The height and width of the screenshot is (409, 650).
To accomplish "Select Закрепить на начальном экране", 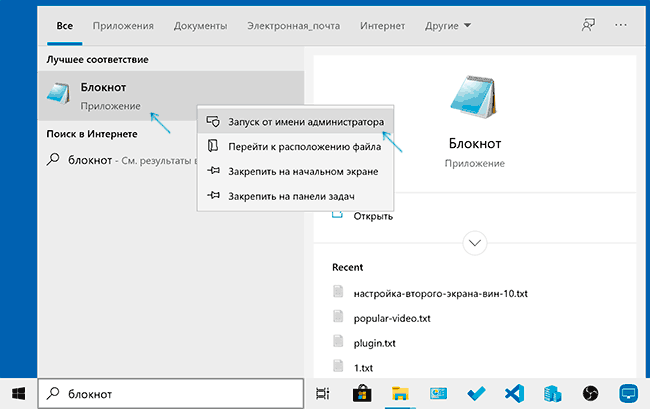I will [x=296, y=172].
